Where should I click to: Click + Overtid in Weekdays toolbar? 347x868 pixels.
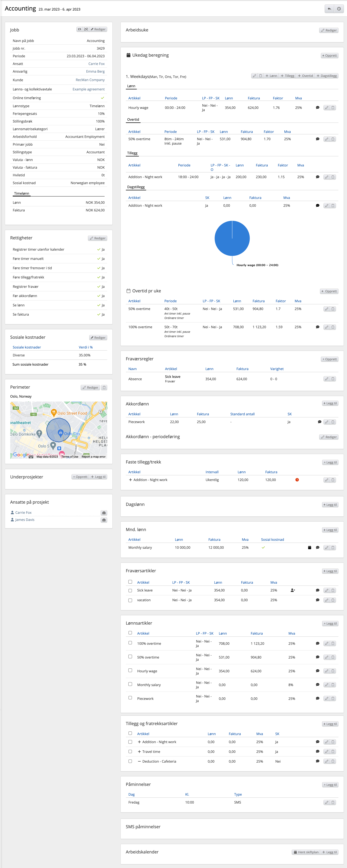click(x=305, y=76)
